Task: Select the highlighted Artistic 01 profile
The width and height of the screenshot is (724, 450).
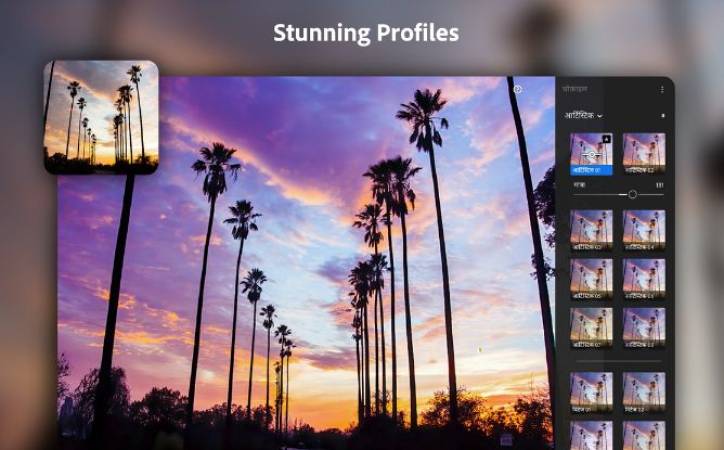Action: coord(591,154)
